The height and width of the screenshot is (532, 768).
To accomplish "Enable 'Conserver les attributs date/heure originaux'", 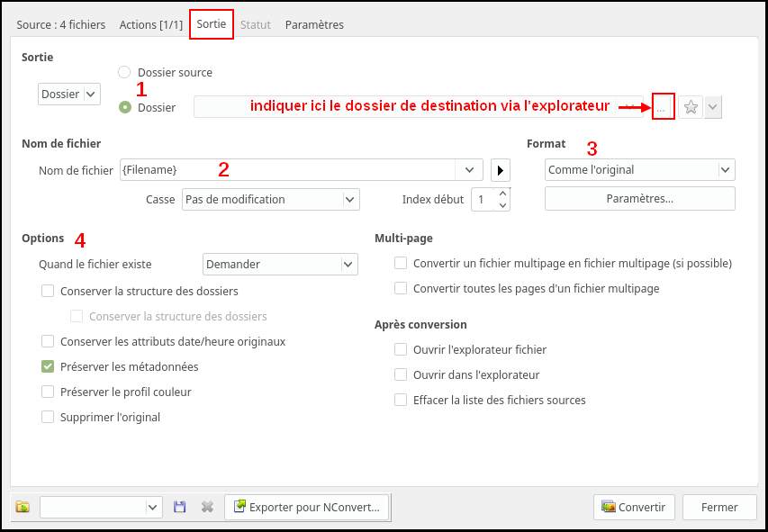I will [48, 341].
